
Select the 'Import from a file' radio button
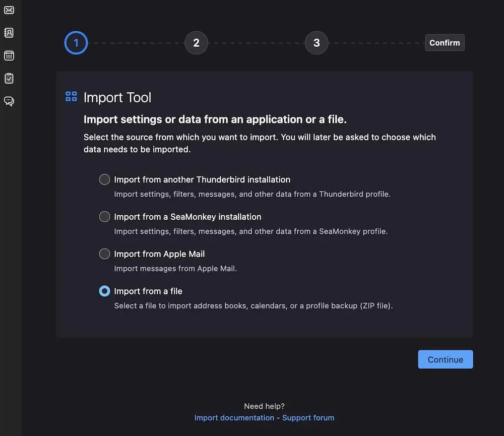(x=104, y=291)
